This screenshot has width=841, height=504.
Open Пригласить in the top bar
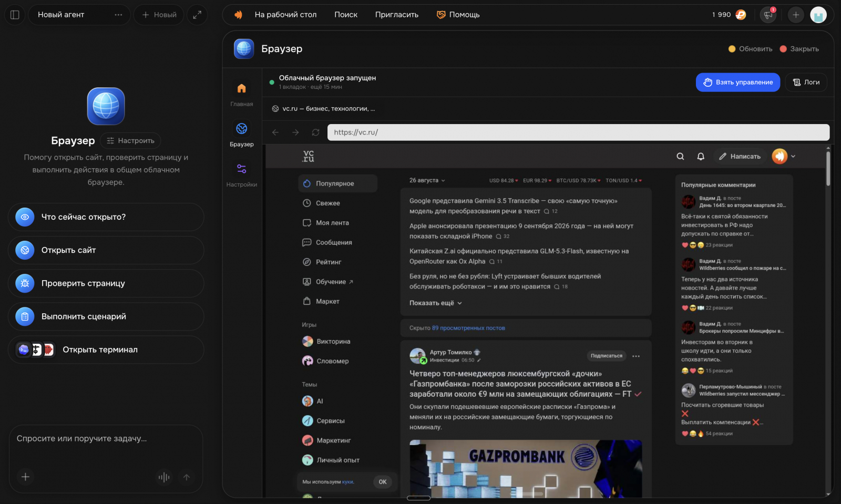click(397, 15)
